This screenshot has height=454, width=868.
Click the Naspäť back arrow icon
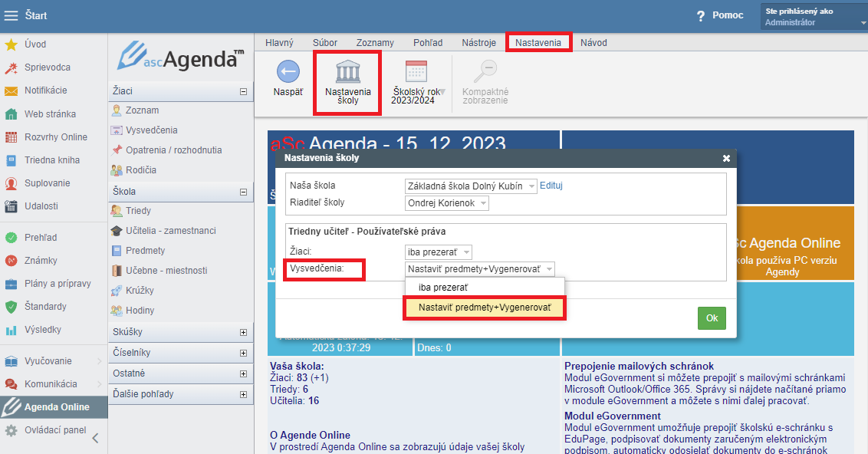tap(288, 72)
